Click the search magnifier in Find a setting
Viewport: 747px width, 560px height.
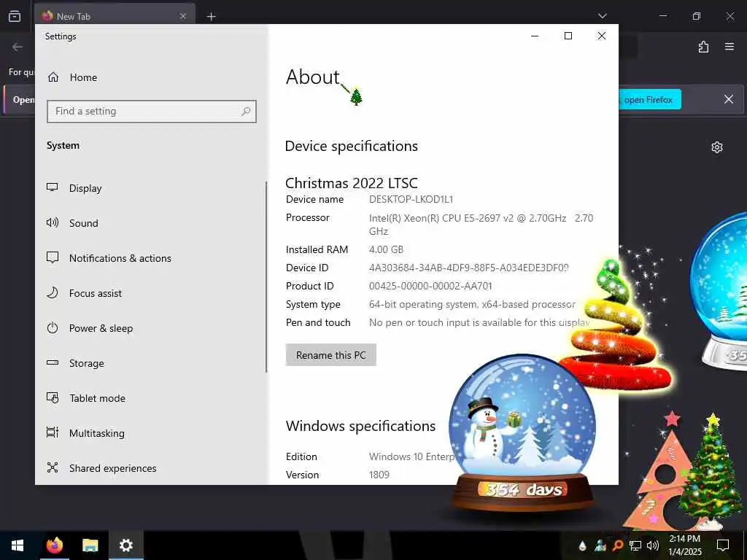click(x=246, y=112)
